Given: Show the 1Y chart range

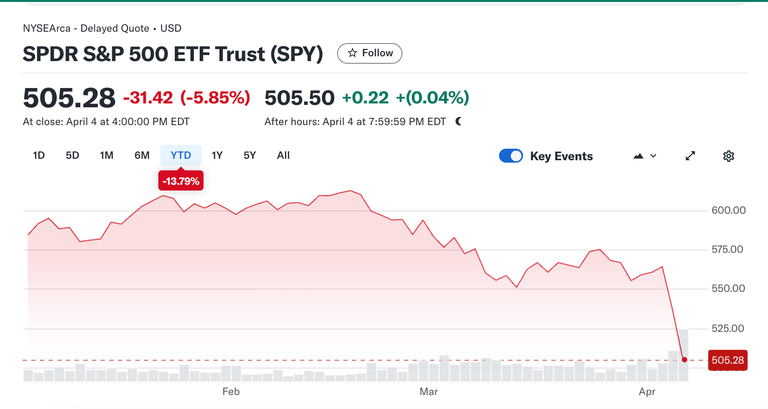Looking at the screenshot, I should (217, 155).
